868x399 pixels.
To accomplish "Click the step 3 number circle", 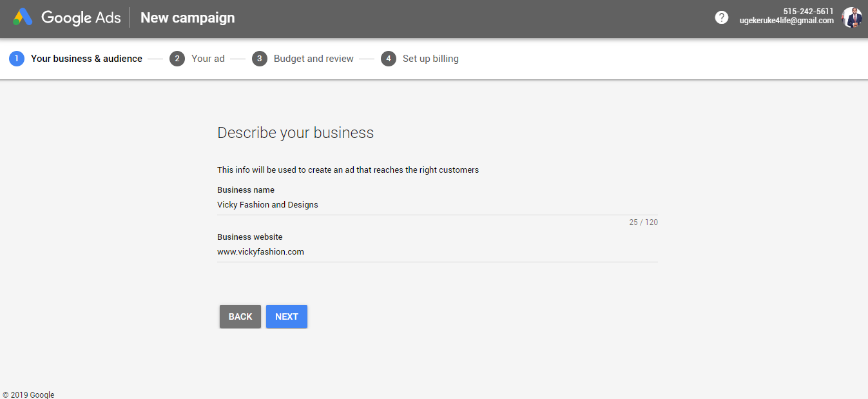I will pyautogui.click(x=260, y=59).
